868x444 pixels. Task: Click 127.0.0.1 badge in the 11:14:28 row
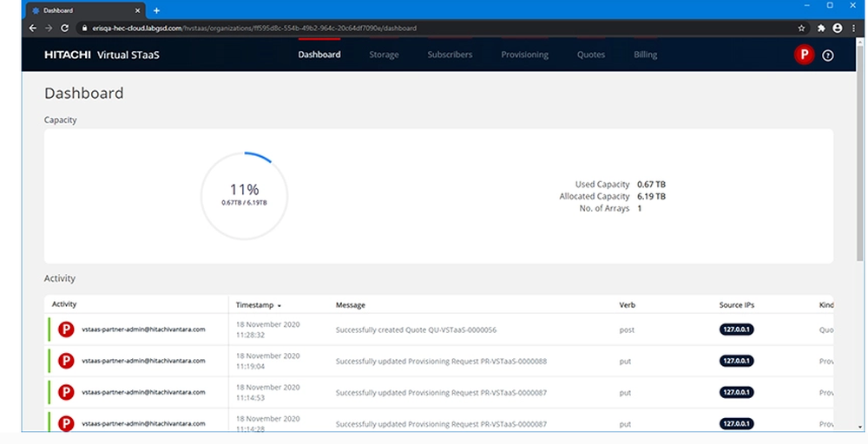(x=737, y=423)
